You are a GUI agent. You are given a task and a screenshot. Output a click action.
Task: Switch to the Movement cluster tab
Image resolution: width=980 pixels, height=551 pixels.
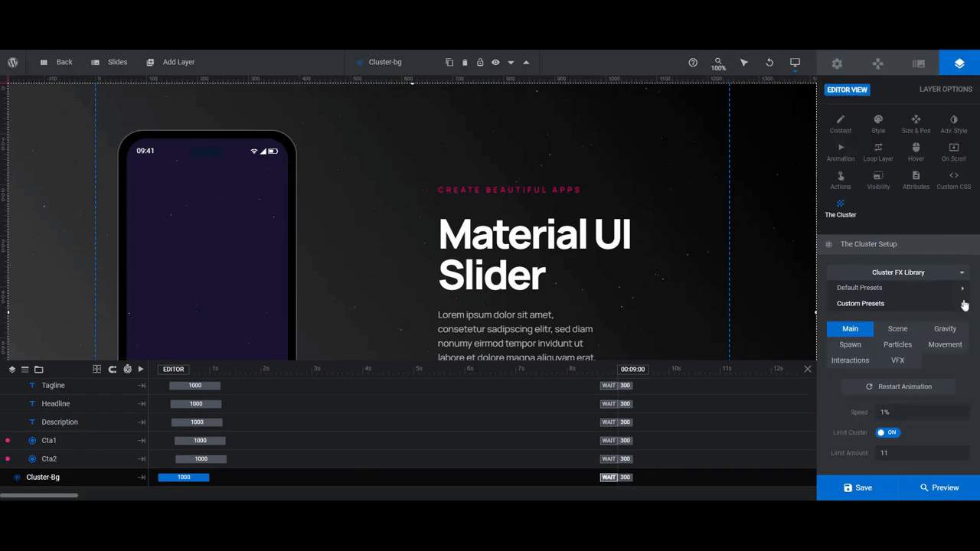[945, 344]
